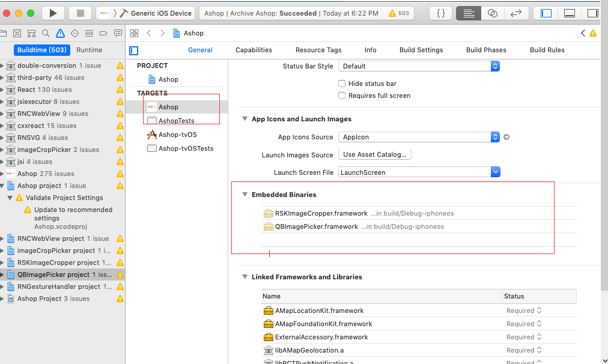The width and height of the screenshot is (608, 364).
Task: Open the Report navigator speech bubble icon
Action: (116, 33)
